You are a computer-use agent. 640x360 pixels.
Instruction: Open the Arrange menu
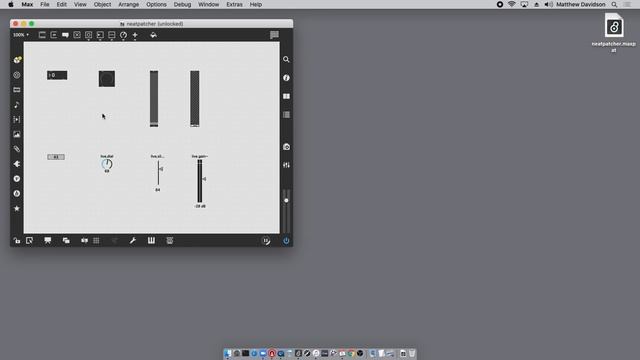tap(129, 4)
